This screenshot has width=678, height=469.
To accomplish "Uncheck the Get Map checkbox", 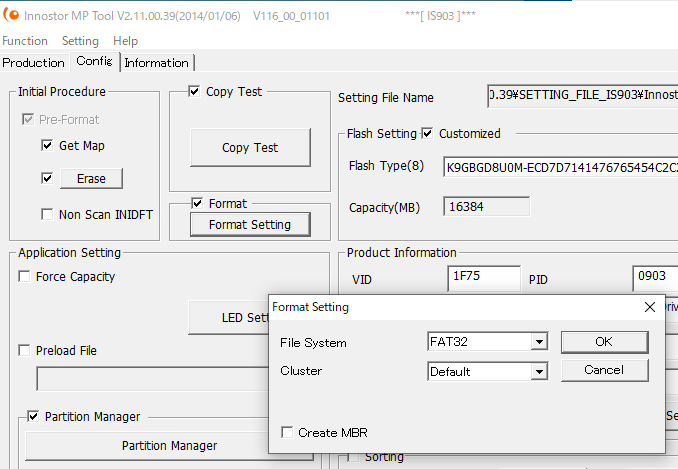I will click(x=47, y=145).
